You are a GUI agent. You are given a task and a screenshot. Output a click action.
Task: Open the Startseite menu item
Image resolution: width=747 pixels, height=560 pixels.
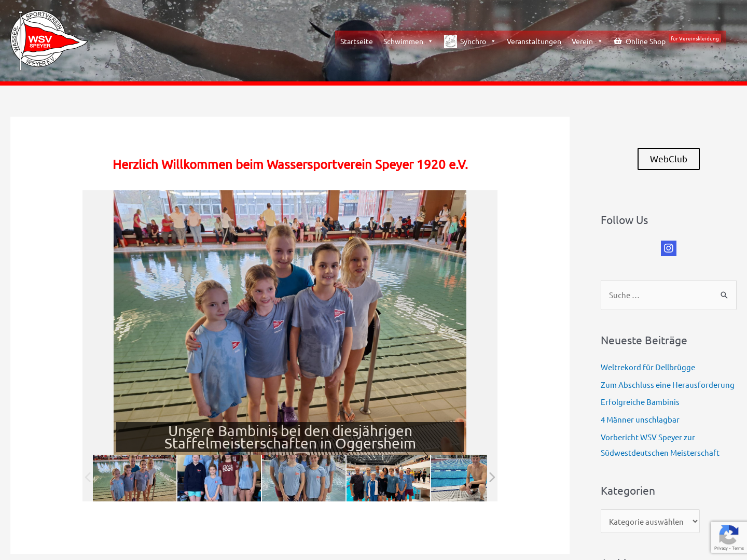tap(356, 41)
